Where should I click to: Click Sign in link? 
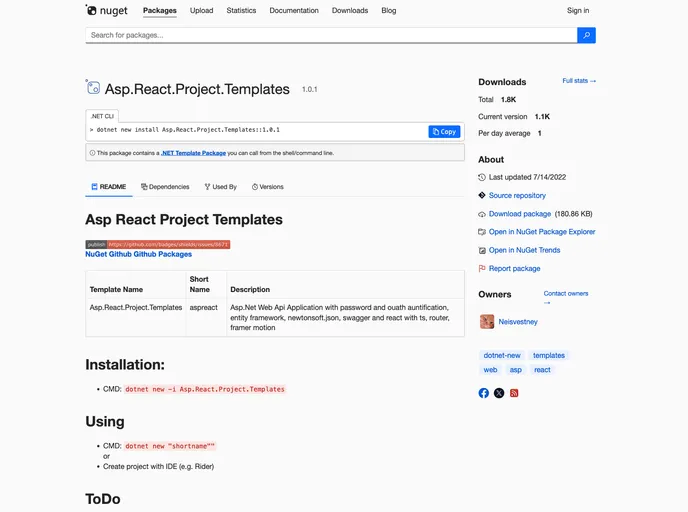[x=578, y=11]
